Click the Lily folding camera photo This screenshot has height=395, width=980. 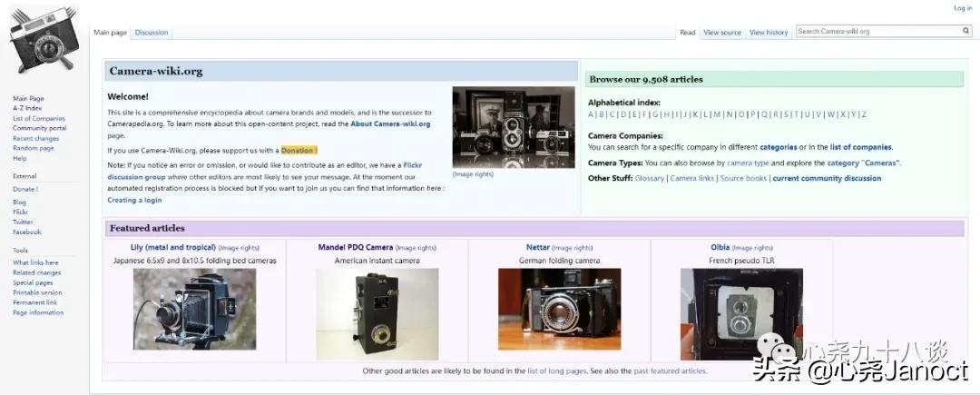194,310
